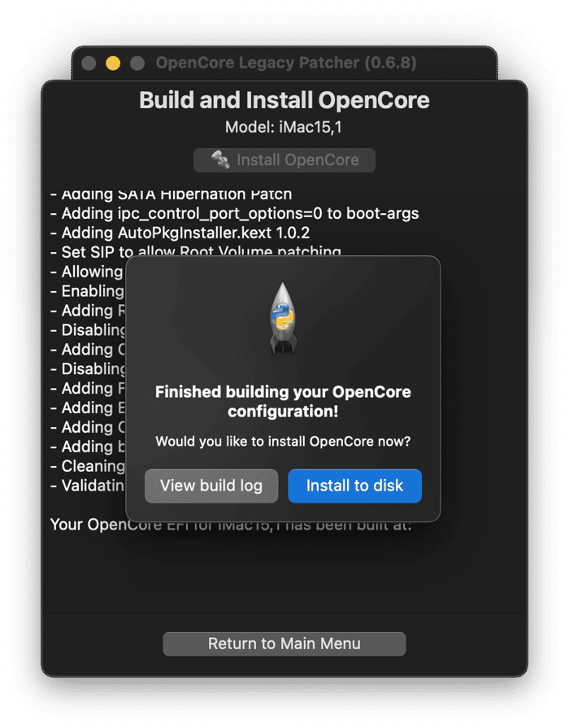
Task: Click the Adding SATA Hibernation Patch log line
Action: 171,194
